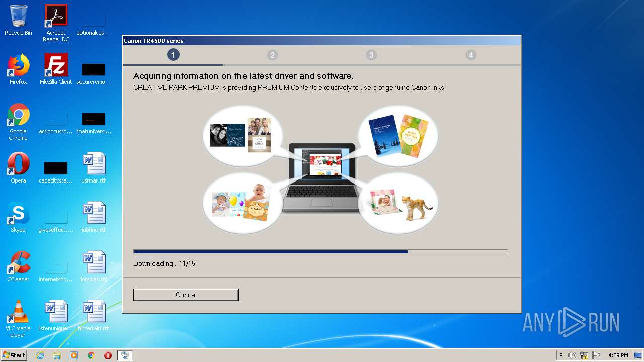644x362 pixels.
Task: Open Windows Explorer folder in taskbar
Action: (57, 355)
